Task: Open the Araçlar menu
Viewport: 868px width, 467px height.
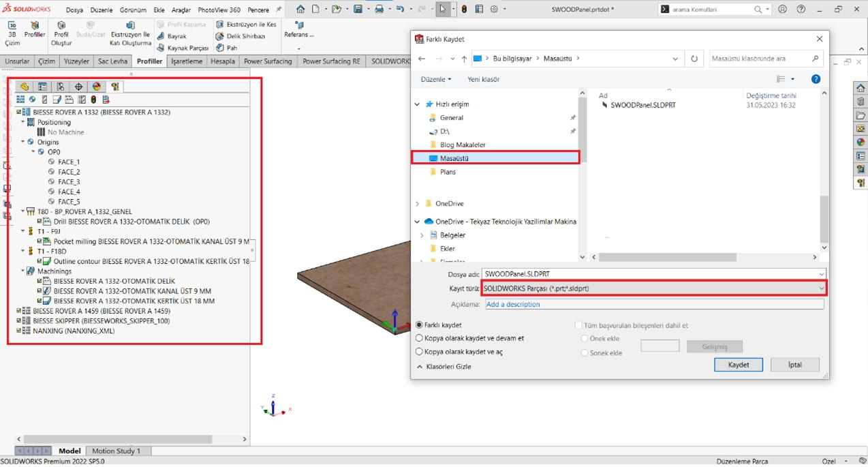Action: pyautogui.click(x=181, y=10)
